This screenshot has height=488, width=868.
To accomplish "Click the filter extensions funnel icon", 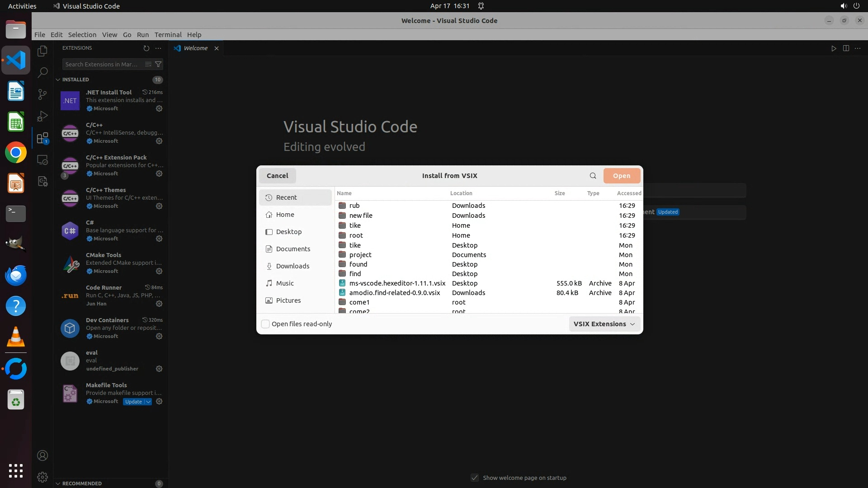I will coord(158,64).
